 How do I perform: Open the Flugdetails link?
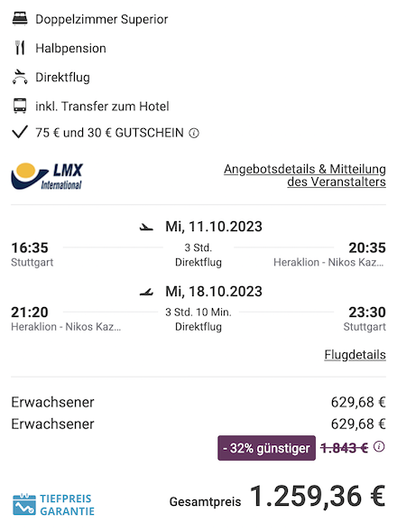[355, 355]
